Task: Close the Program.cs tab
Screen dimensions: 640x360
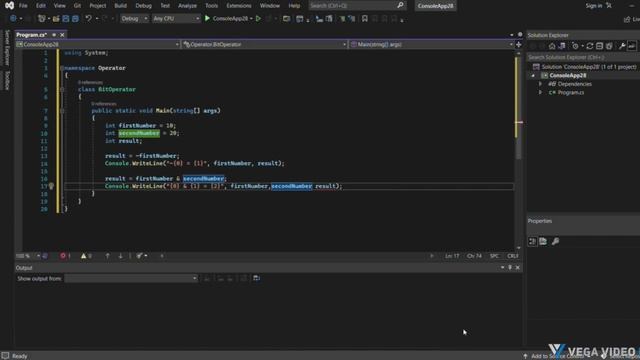Action: pos(62,35)
